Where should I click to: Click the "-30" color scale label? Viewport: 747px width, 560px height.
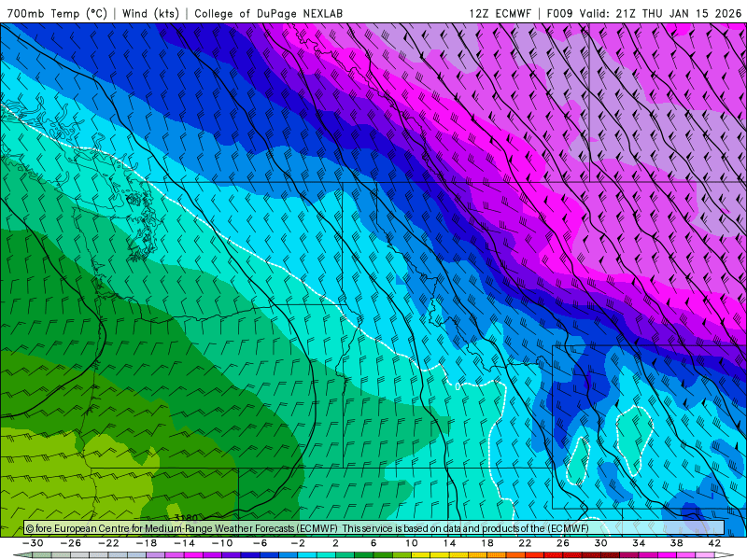[33, 543]
